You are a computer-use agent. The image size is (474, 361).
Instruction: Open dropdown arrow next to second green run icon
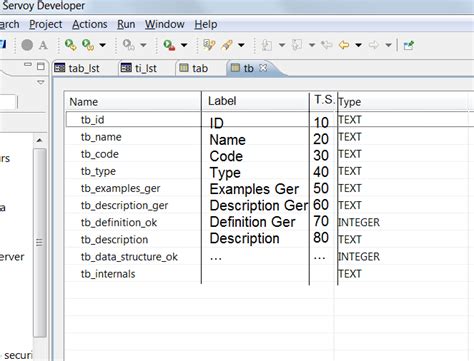coord(102,45)
